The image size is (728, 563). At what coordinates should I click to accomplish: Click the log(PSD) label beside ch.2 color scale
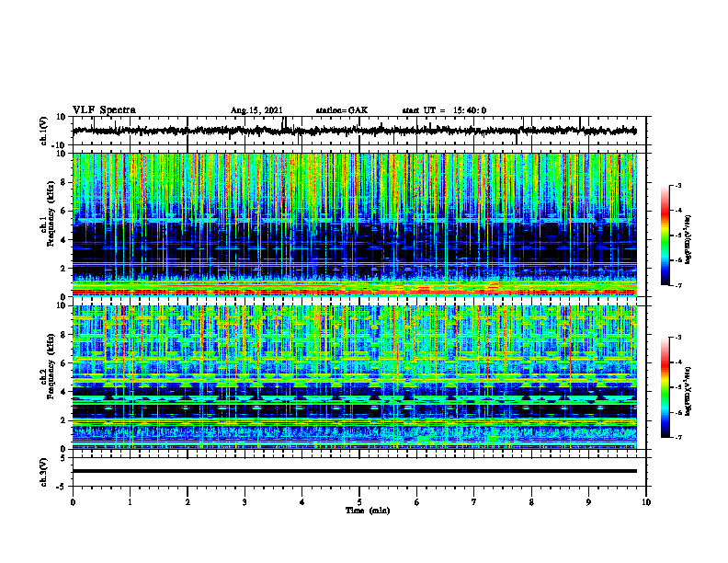pos(688,391)
